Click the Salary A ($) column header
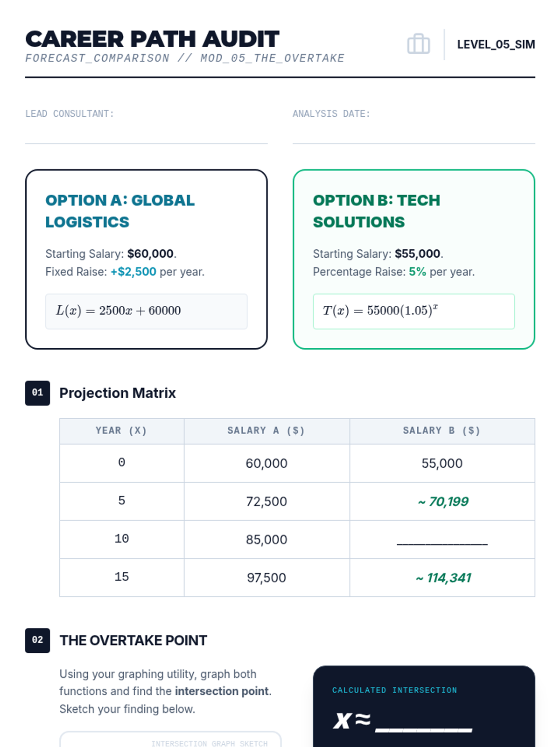The image size is (560, 747). [266, 431]
